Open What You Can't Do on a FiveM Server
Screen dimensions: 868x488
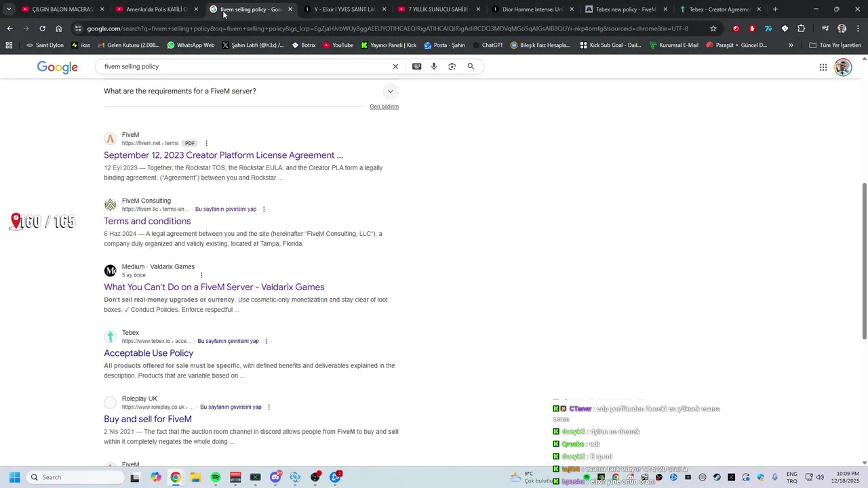pos(214,287)
